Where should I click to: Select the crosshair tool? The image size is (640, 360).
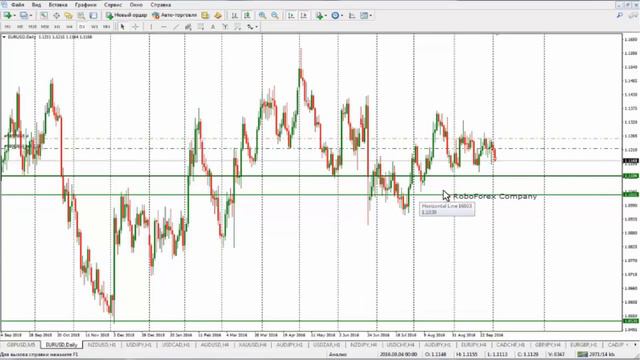135,27
